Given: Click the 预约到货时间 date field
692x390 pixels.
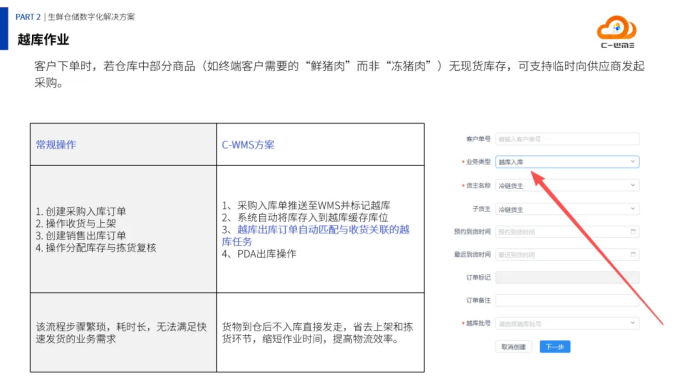Looking at the screenshot, I should pyautogui.click(x=567, y=232).
